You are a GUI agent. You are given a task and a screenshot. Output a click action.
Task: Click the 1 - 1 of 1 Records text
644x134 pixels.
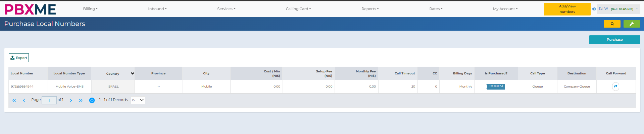point(113,100)
